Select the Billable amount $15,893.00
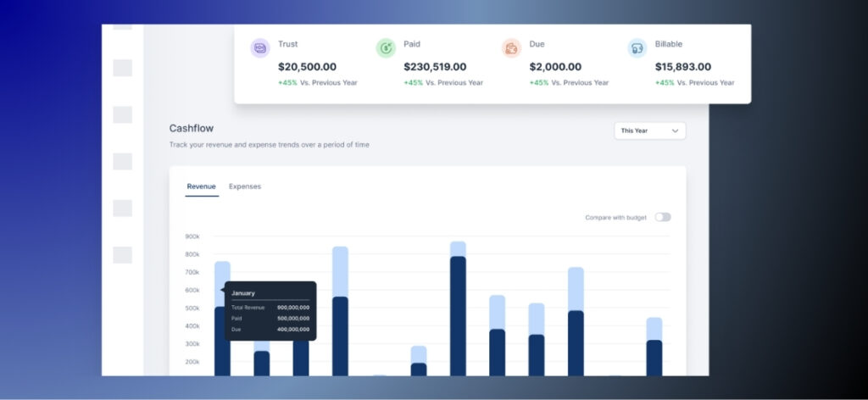The image size is (868, 400). 683,67
